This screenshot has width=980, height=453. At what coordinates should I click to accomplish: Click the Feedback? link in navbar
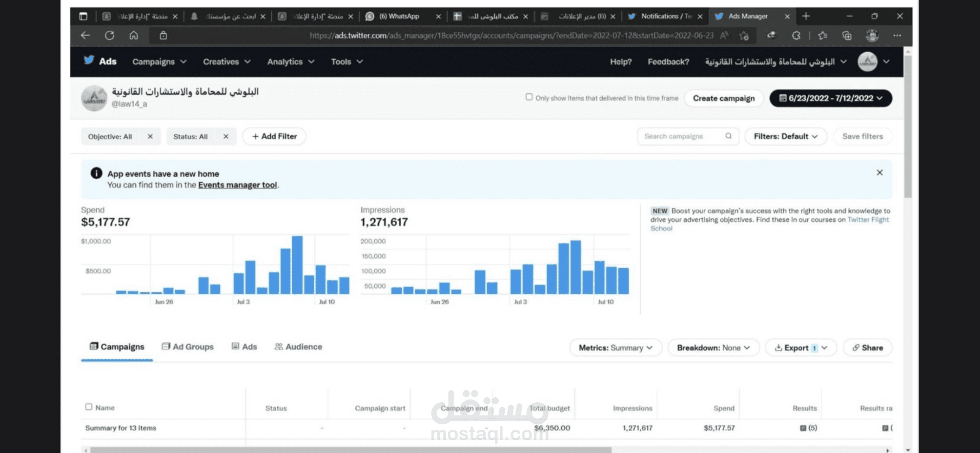pos(668,62)
